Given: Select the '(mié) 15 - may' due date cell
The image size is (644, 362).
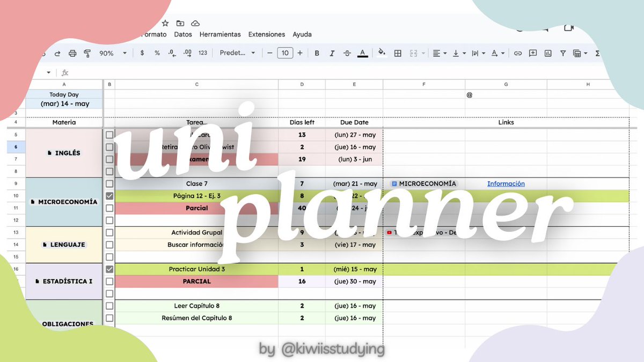Looking at the screenshot, I should point(354,269).
